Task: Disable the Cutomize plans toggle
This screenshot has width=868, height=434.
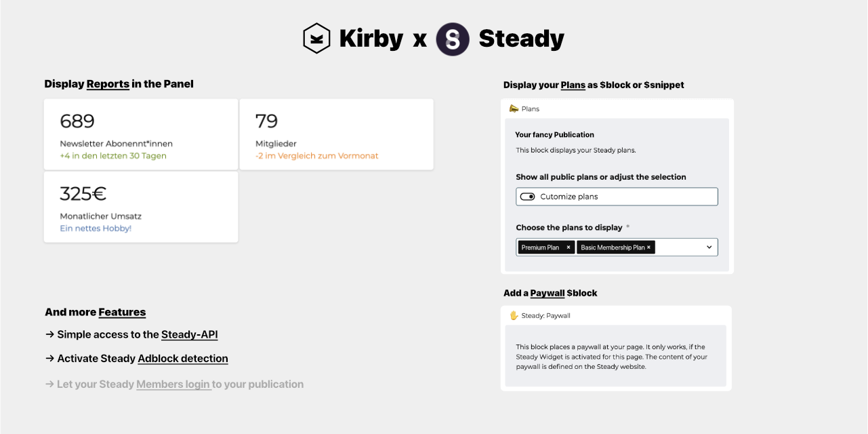Action: point(528,196)
